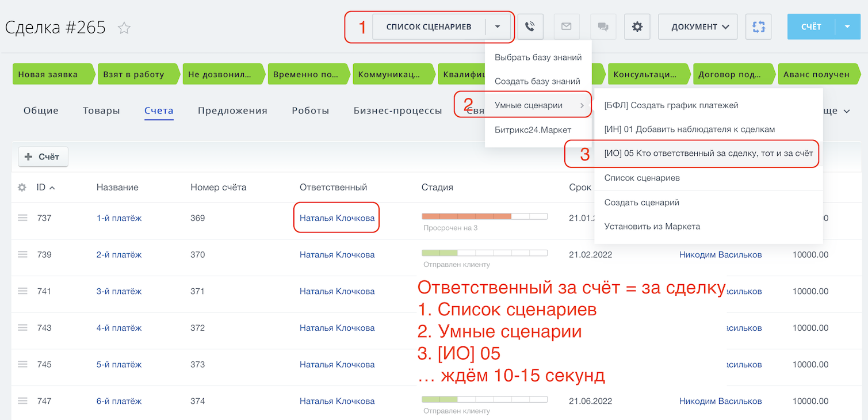The width and height of the screenshot is (868, 420).
Task: Click the stage progress bar of invoice 737
Action: point(484,216)
